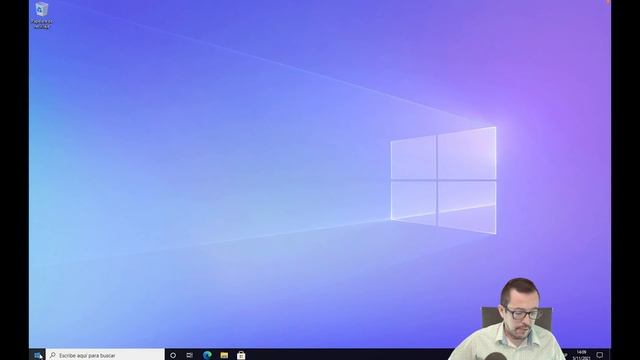Screen dimensions: 640x360
Task: Open the clock and date flyout
Action: click(581, 355)
